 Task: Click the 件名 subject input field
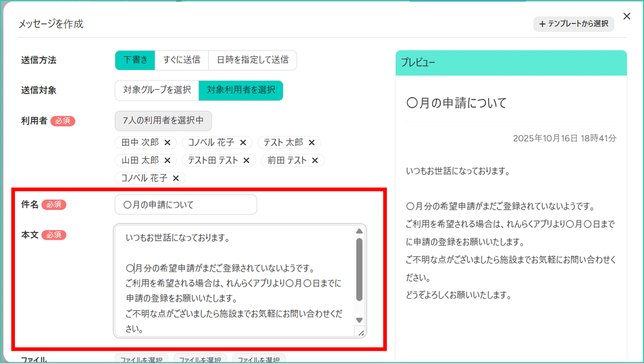tap(185, 204)
